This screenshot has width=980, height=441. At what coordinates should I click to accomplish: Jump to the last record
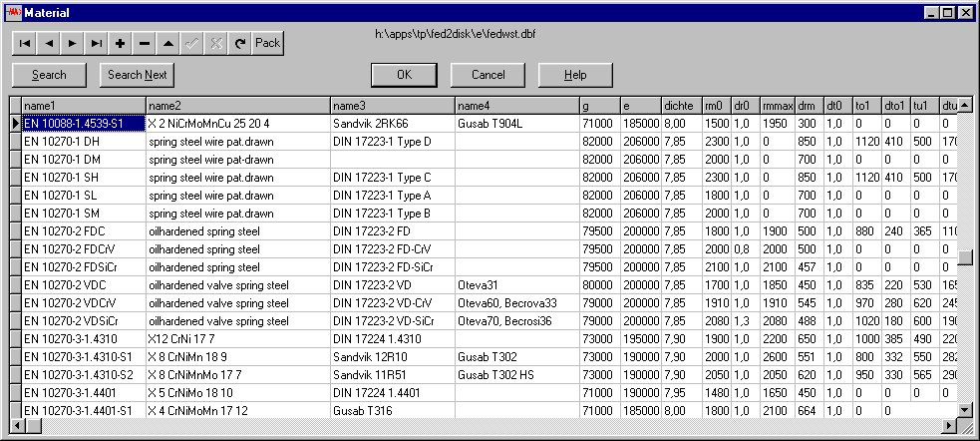[x=97, y=43]
